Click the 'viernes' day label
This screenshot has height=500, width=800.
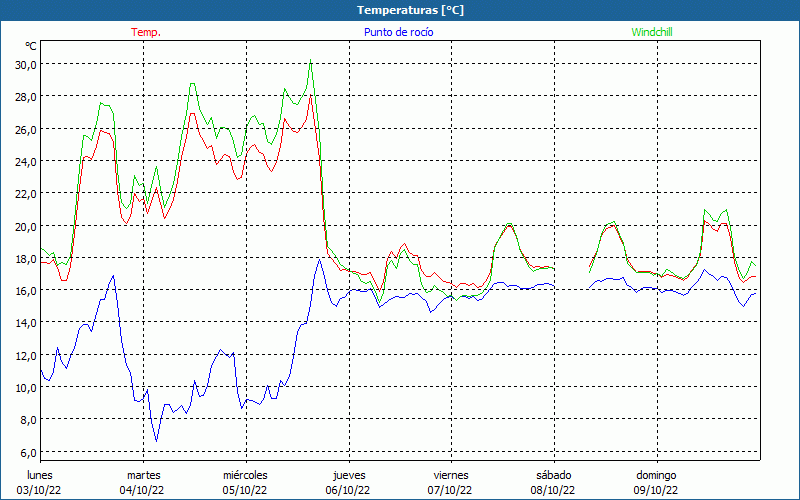coord(451,475)
